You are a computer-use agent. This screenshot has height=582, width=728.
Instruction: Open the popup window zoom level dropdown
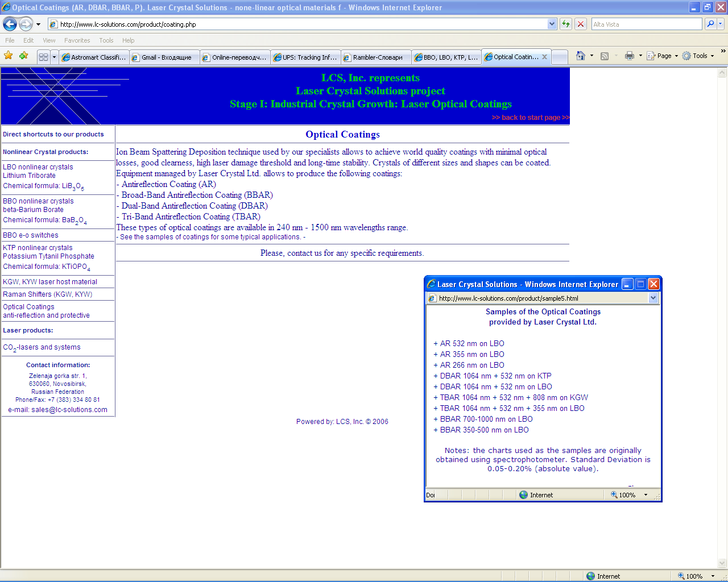(x=646, y=495)
